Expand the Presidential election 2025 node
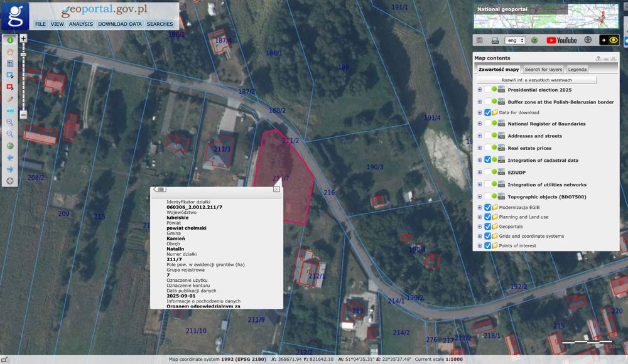Viewport: 628px width, 364px height. click(x=479, y=90)
